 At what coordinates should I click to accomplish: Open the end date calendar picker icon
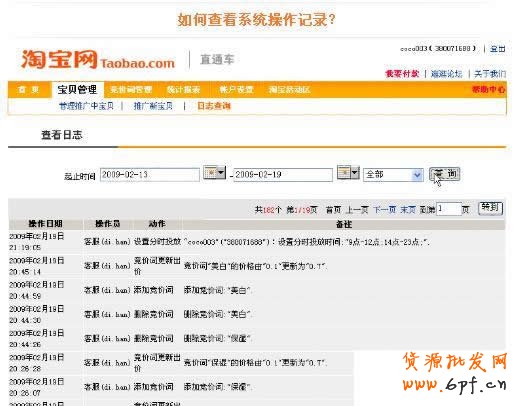344,172
